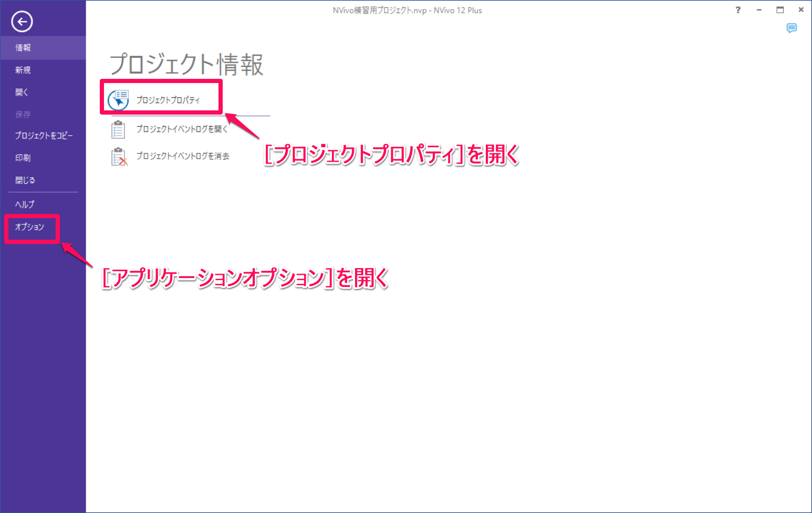The height and width of the screenshot is (513, 812).
Task: Open help via the question mark icon
Action: click(738, 10)
